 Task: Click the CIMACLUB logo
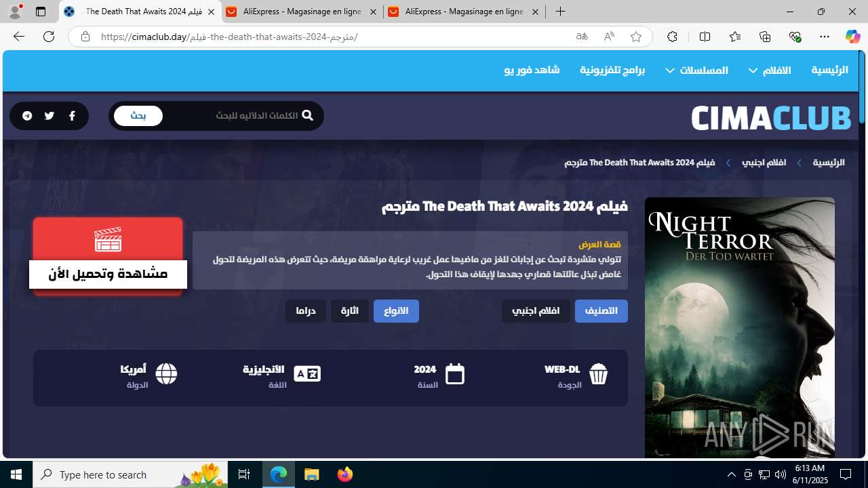pos(771,118)
